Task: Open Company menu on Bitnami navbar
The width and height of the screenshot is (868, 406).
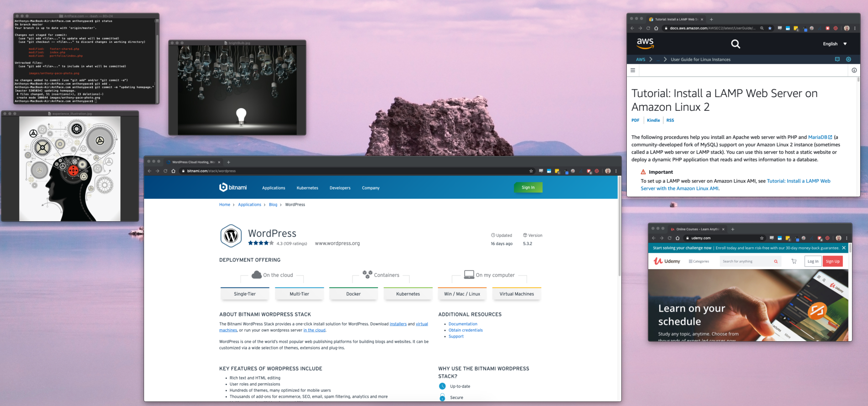Action: 371,188
